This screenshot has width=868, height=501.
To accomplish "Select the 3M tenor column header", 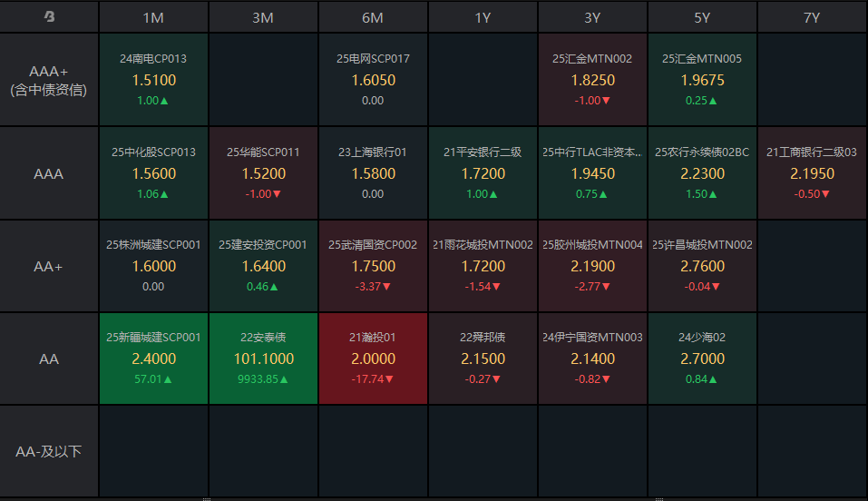I will (x=263, y=17).
